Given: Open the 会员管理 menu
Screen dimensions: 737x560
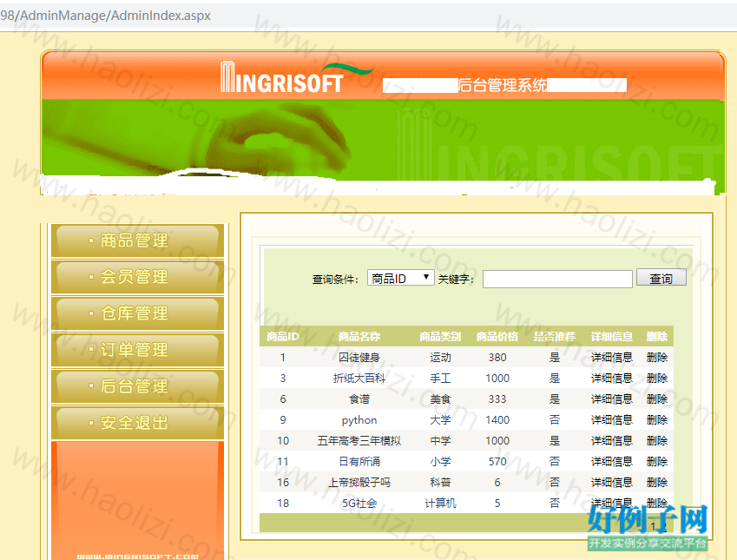Looking at the screenshot, I should click(x=137, y=276).
